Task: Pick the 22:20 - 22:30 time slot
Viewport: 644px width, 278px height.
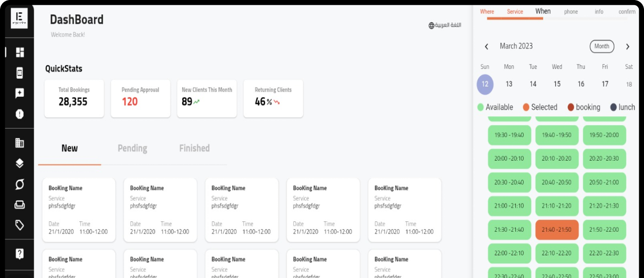Action: point(604,253)
